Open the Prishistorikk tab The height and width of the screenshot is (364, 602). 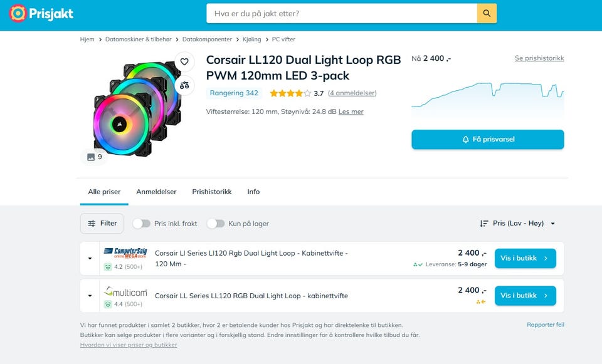tap(211, 192)
